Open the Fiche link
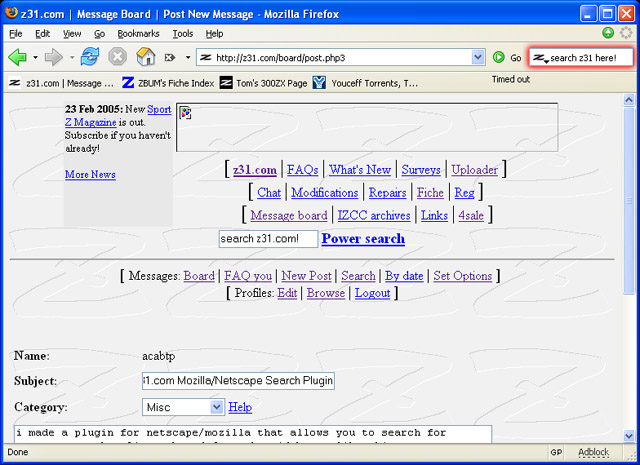Image resolution: width=640 pixels, height=465 pixels. [x=430, y=192]
